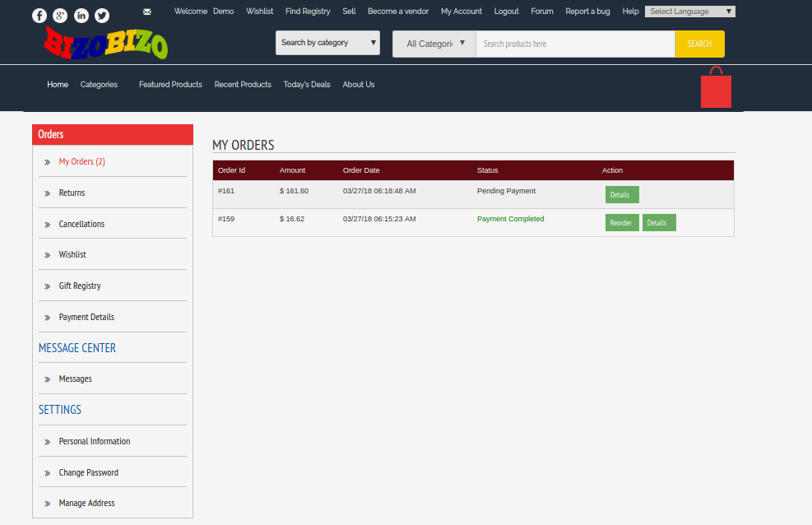The width and height of the screenshot is (812, 525).
Task: Click Become a vendor link
Action: pos(398,11)
